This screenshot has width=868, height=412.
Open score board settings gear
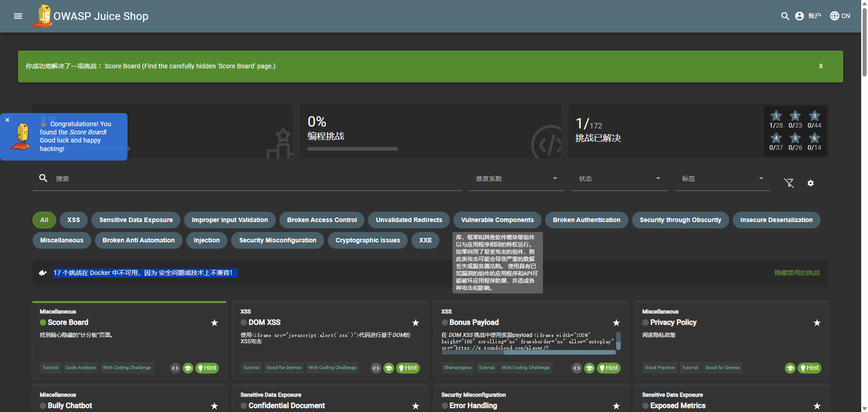click(811, 183)
